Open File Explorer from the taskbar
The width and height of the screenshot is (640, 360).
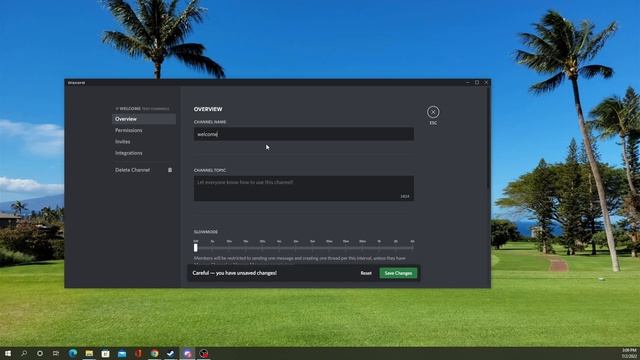point(89,353)
